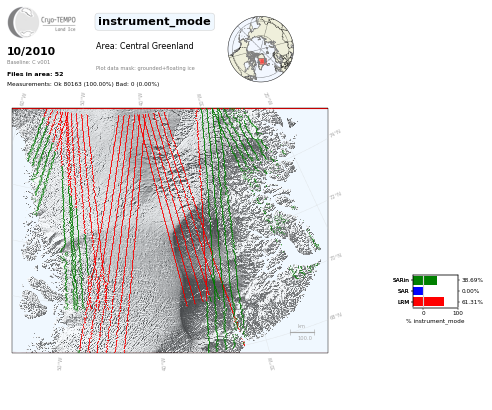
Task: Select the LRM legend label
Action: click(403, 302)
